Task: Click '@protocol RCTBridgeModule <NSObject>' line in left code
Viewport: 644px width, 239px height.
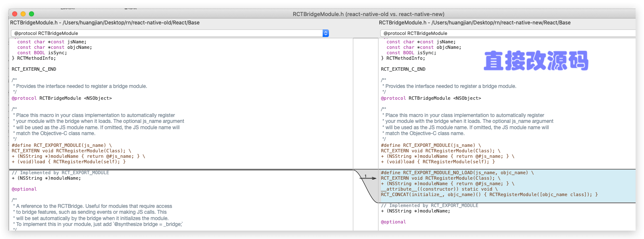Action: coord(62,98)
